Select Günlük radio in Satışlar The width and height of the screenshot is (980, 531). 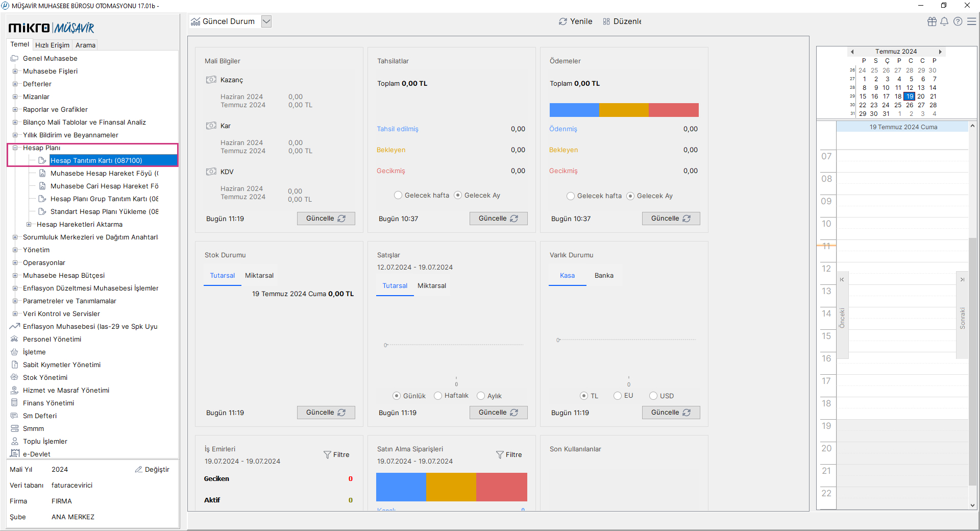coord(397,396)
